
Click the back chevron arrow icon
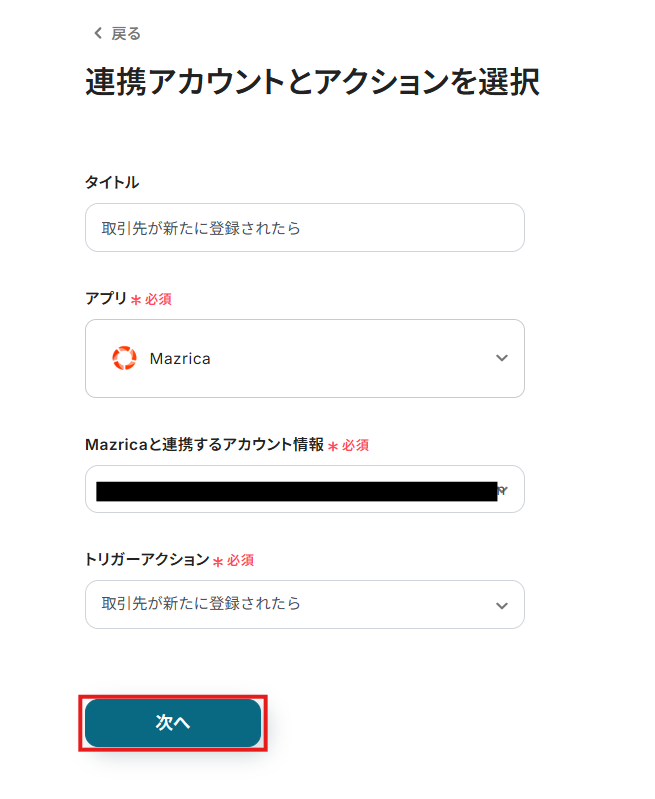[98, 33]
